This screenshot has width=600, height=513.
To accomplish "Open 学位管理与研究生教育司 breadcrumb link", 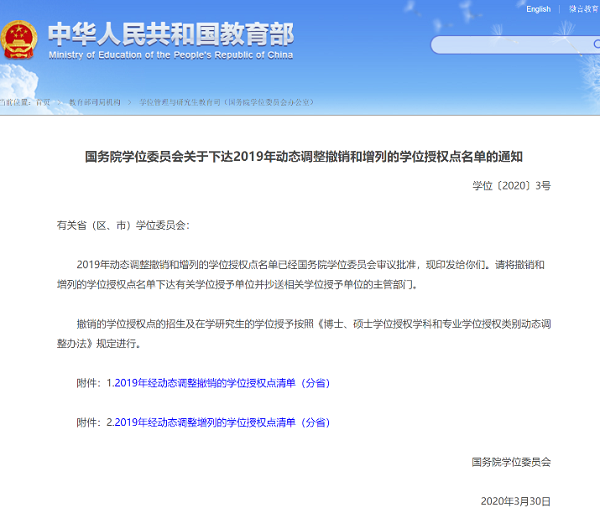I will (x=227, y=102).
